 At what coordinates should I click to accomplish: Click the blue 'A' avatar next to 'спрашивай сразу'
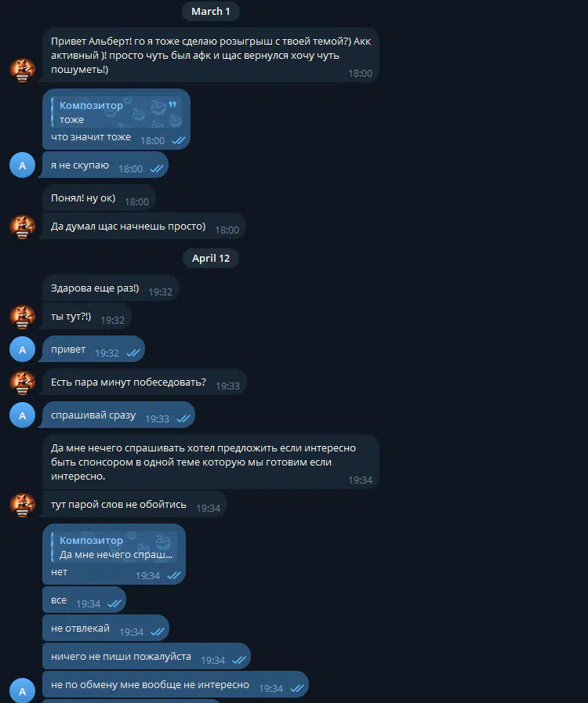[x=23, y=415]
